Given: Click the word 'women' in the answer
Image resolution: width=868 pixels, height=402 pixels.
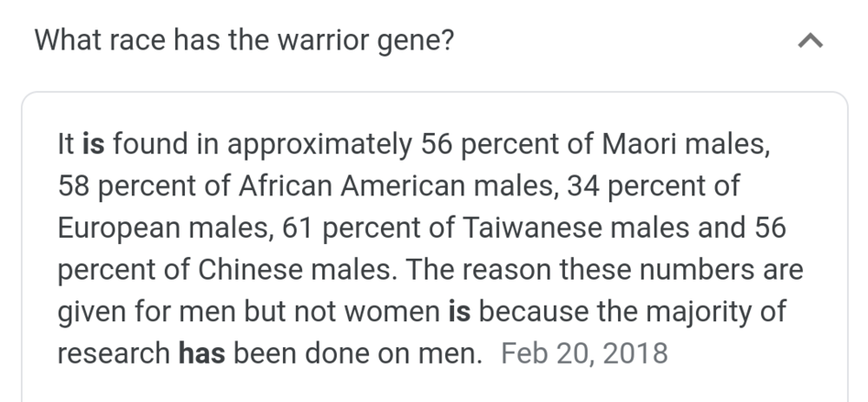Looking at the screenshot, I should [392, 312].
